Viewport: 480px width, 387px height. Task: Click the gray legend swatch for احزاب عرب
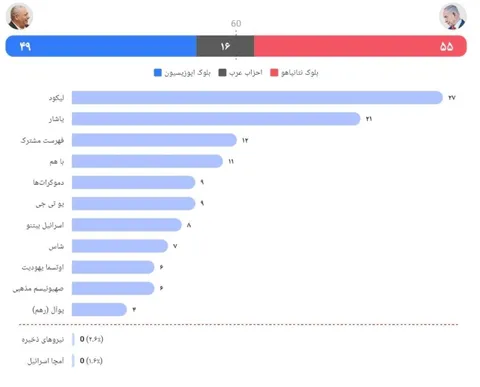tap(222, 73)
